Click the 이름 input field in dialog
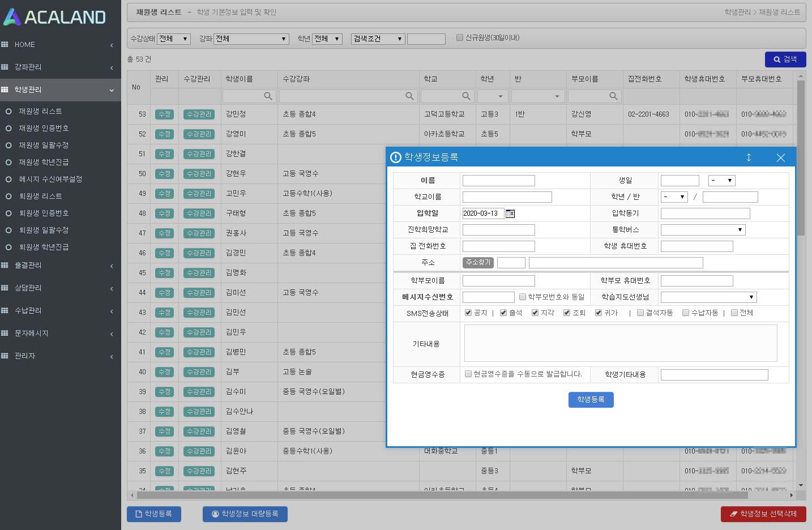 point(499,181)
